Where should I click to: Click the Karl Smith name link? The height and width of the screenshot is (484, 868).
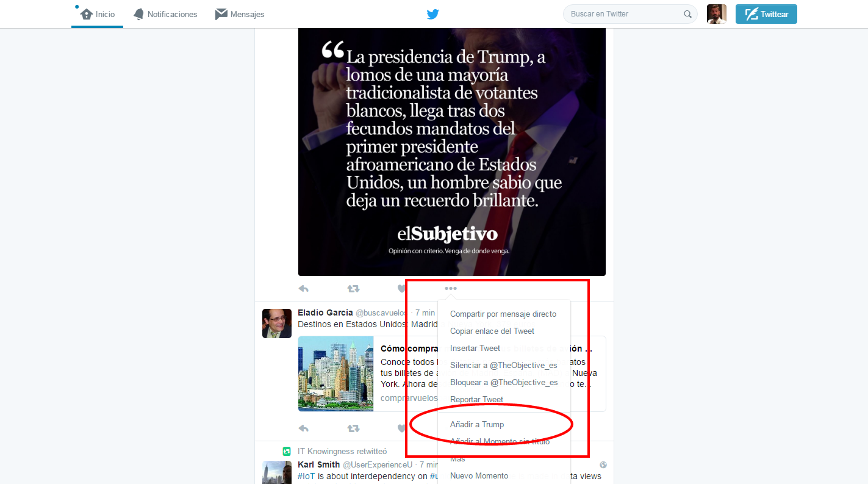point(318,465)
